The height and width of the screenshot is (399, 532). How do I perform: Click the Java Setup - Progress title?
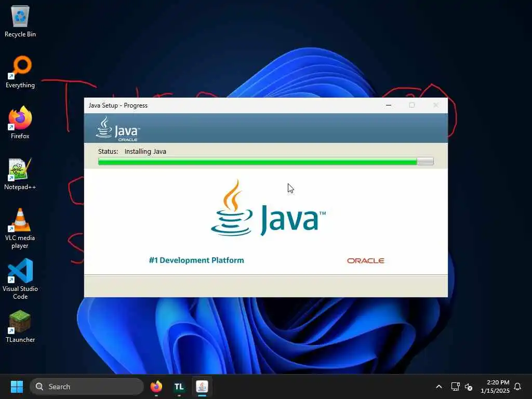118,105
